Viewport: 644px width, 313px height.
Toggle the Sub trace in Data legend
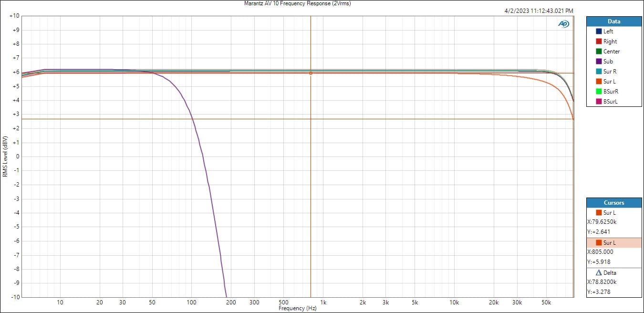[608, 62]
